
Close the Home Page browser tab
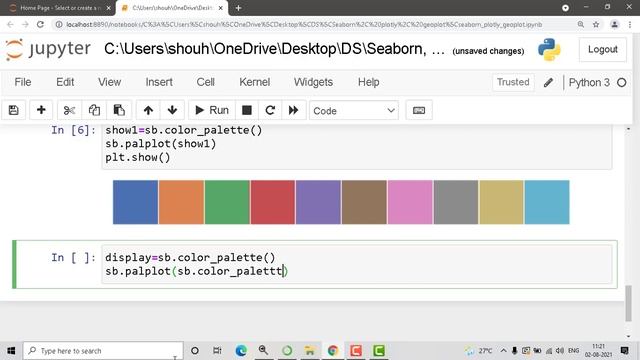[x=109, y=8]
